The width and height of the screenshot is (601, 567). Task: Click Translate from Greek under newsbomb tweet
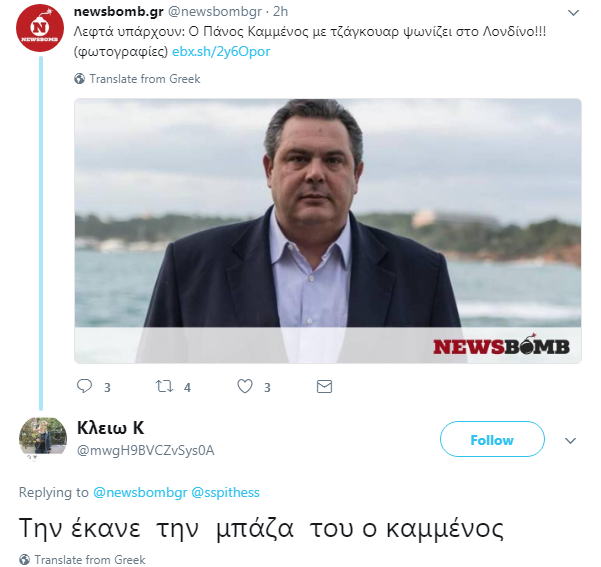(145, 79)
